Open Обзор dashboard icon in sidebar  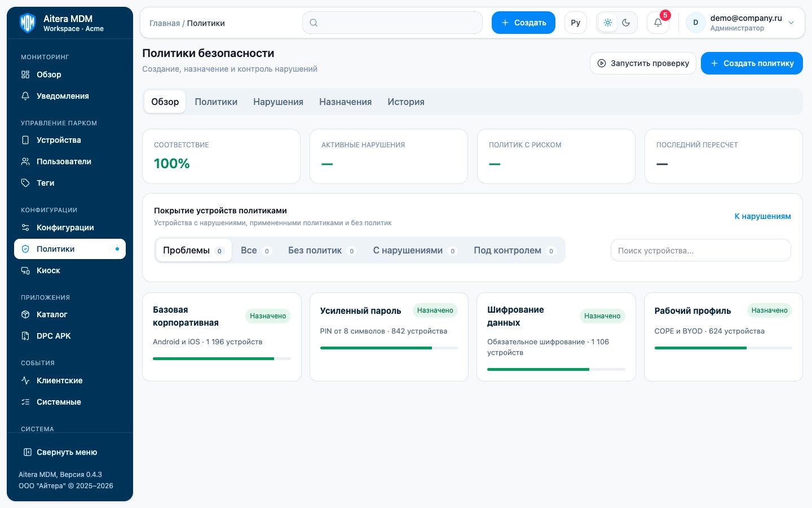point(25,75)
